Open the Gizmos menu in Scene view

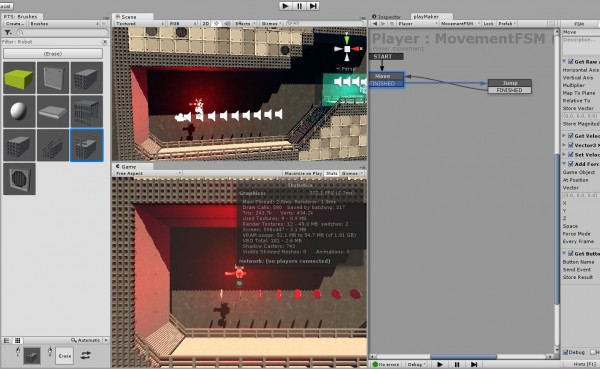click(271, 24)
